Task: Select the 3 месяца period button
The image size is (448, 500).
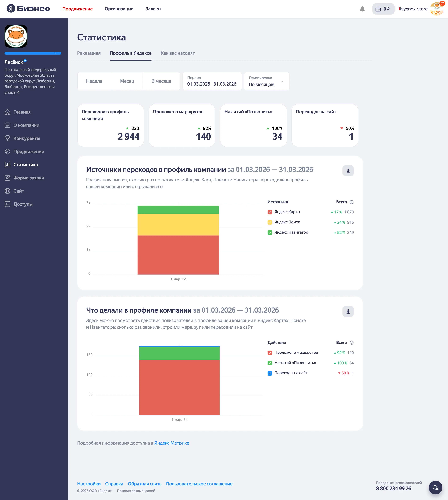Action: (161, 81)
